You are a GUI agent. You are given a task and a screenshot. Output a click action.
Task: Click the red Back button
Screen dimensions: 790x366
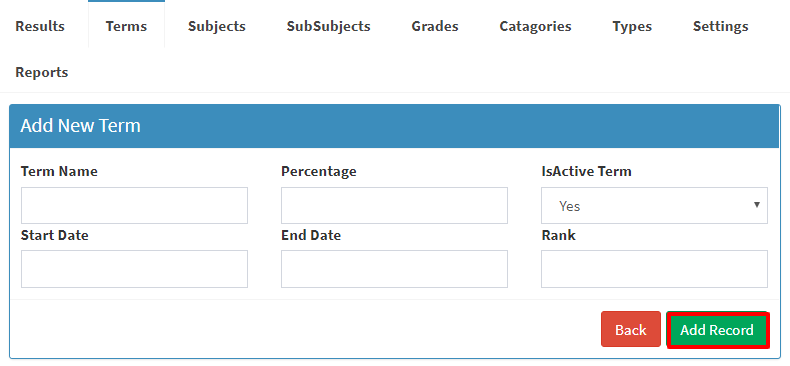631,329
